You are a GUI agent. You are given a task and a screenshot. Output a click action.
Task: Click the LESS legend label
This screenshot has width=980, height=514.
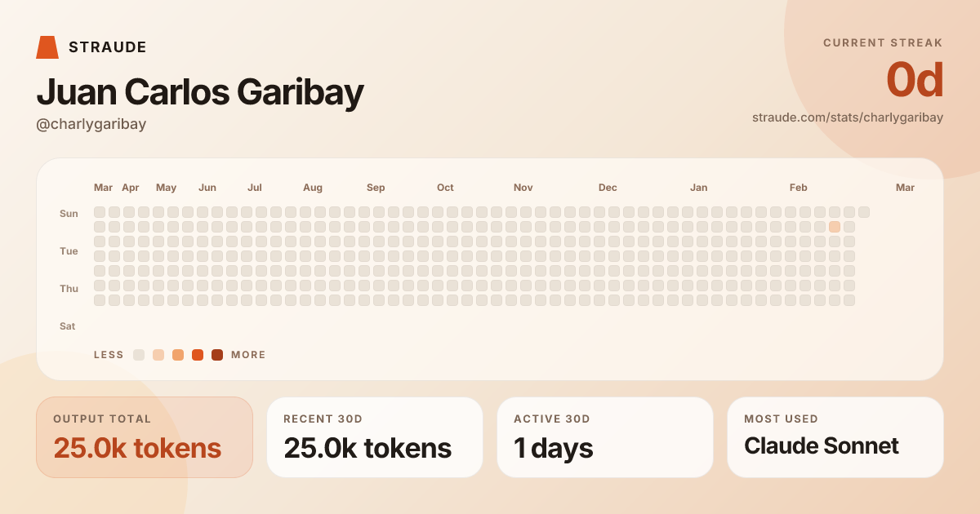pos(109,355)
